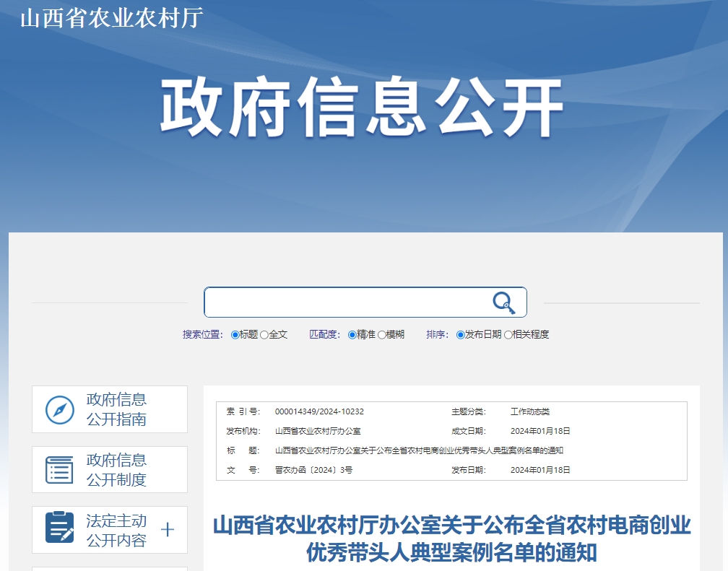728x571 pixels.
Task: Open 法定主动公开内容 sidebar menu item
Action: (116, 531)
